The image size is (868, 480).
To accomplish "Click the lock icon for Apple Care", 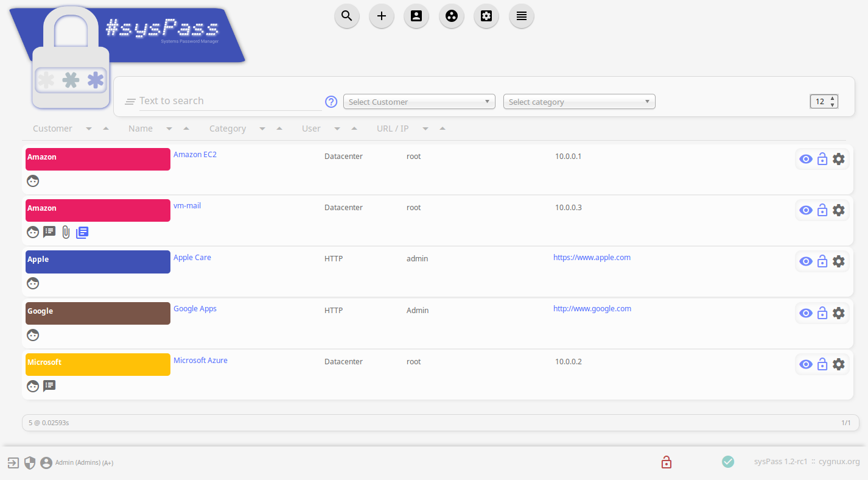I will [x=822, y=261].
